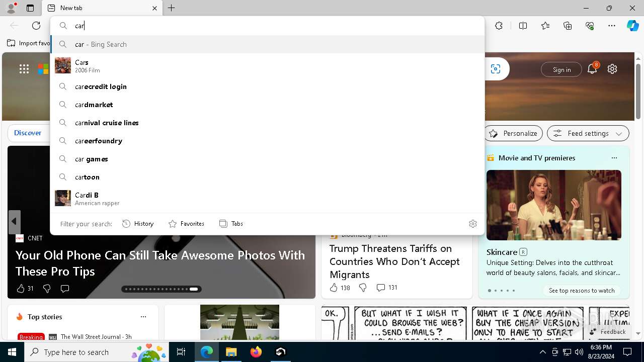Screen dimensions: 644x362
Task: Open page settings gear icon
Action: click(x=612, y=69)
